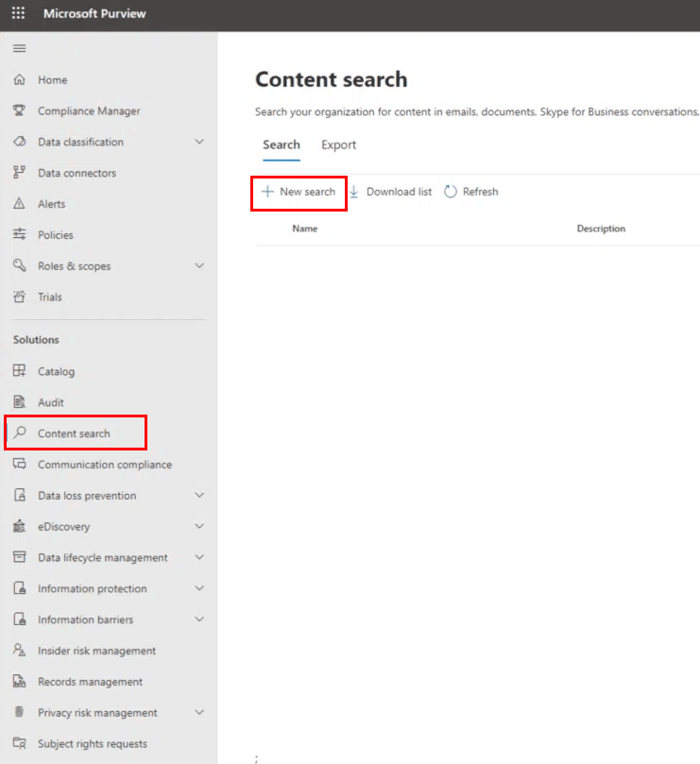Click the Trials gift icon

tap(19, 297)
